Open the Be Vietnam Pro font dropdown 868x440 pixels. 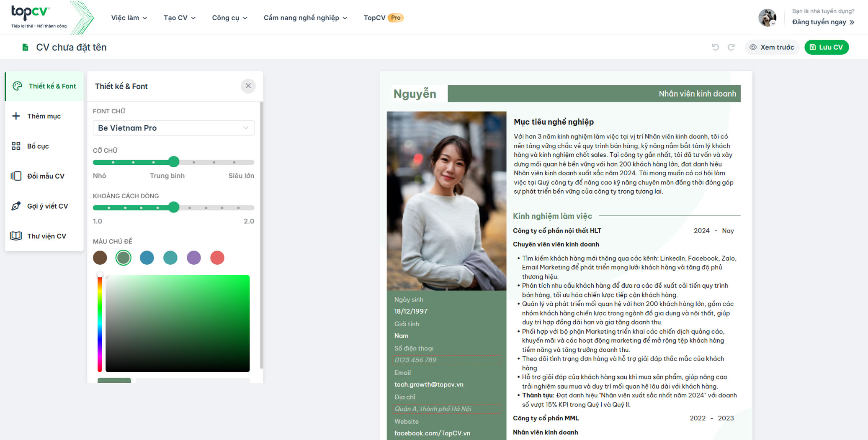click(x=173, y=128)
